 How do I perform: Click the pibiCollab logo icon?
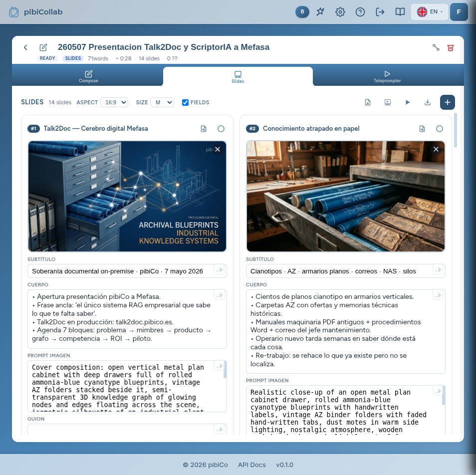pyautogui.click(x=13, y=12)
